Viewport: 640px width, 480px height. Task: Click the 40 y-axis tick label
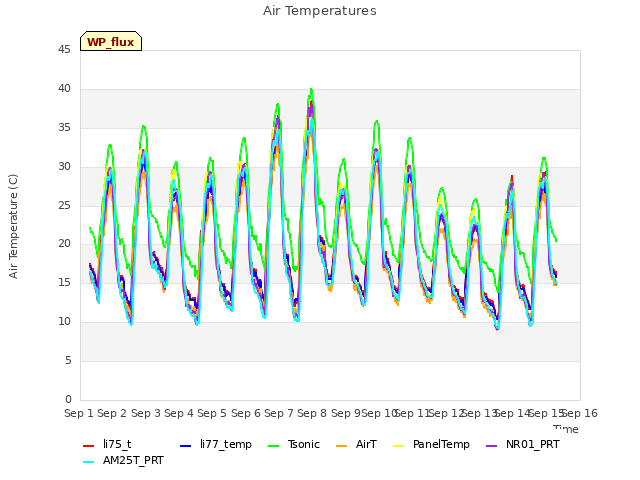pos(64,89)
